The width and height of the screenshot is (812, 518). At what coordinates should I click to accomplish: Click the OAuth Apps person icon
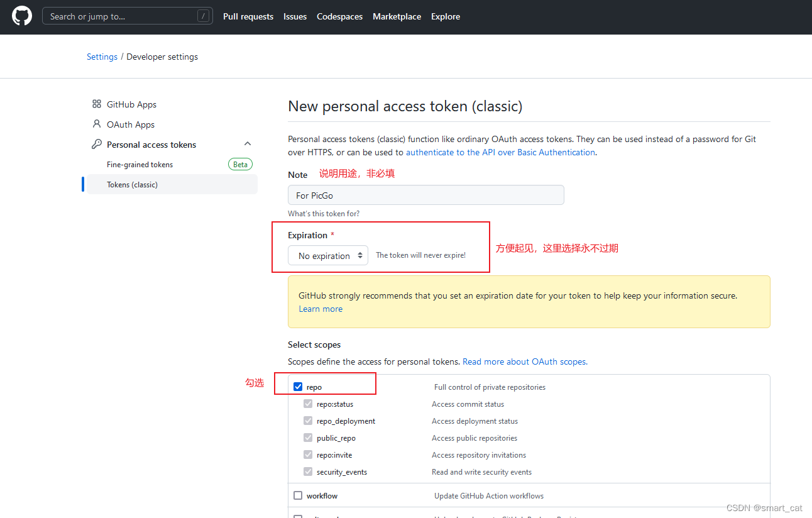pyautogui.click(x=96, y=124)
